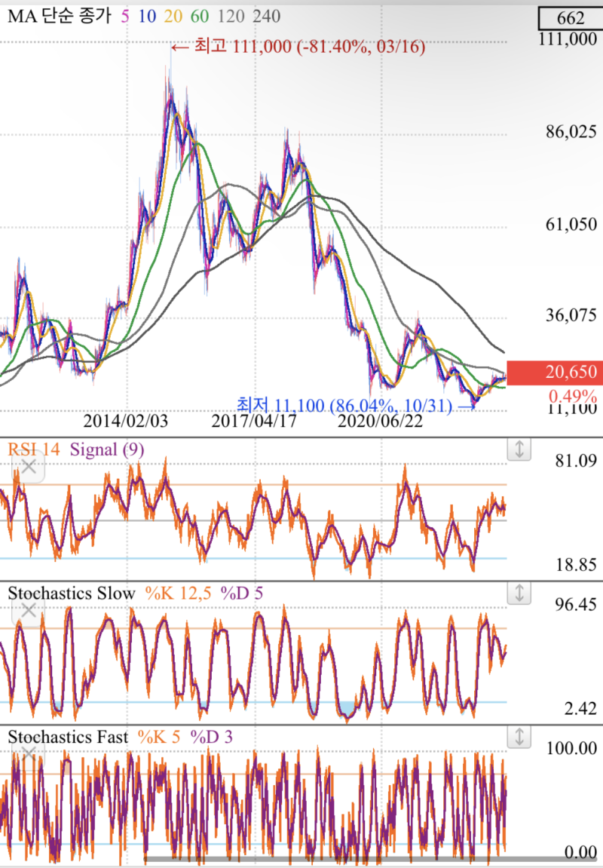Click the %D 5 parameter label
The image size is (603, 868).
pos(242,593)
